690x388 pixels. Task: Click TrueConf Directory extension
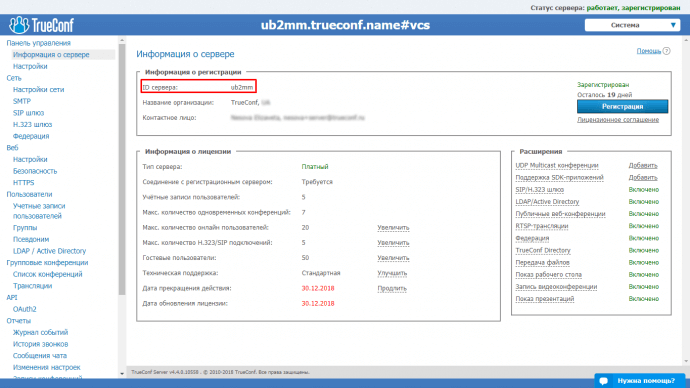pos(543,250)
